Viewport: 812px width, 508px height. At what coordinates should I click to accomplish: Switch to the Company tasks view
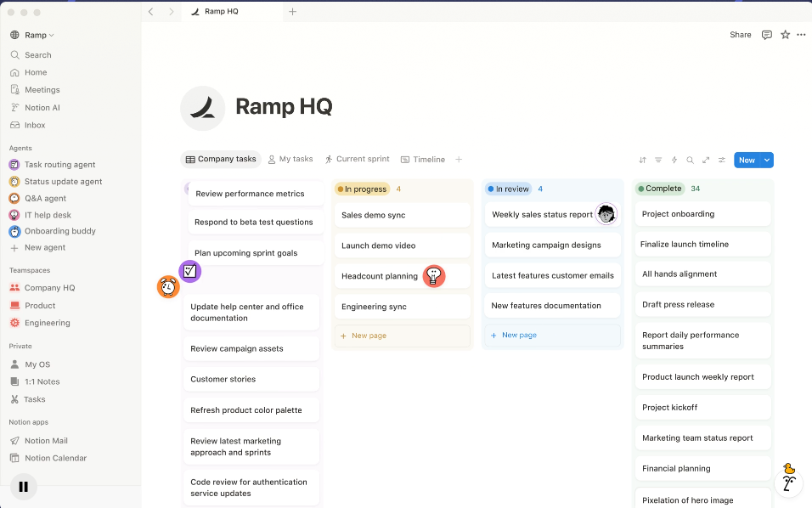pyautogui.click(x=221, y=159)
